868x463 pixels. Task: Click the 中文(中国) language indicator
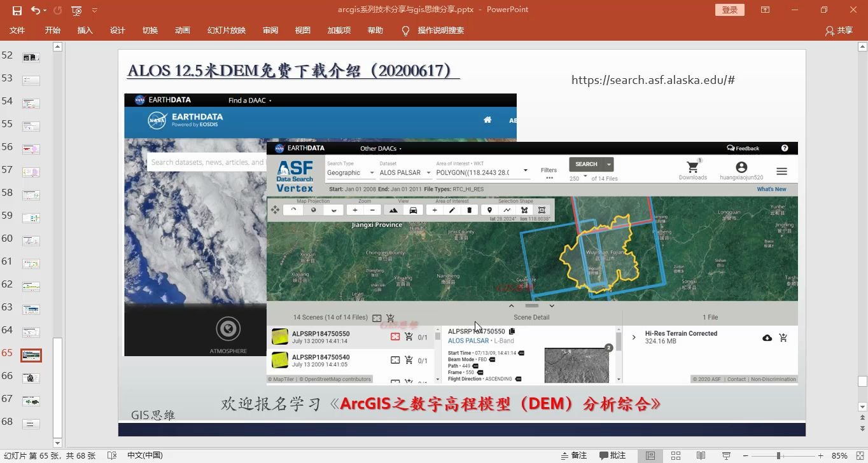[x=144, y=455]
